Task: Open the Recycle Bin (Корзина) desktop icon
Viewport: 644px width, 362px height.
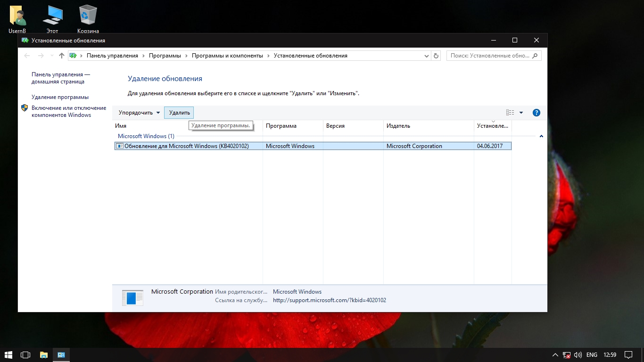Action: coord(88,19)
